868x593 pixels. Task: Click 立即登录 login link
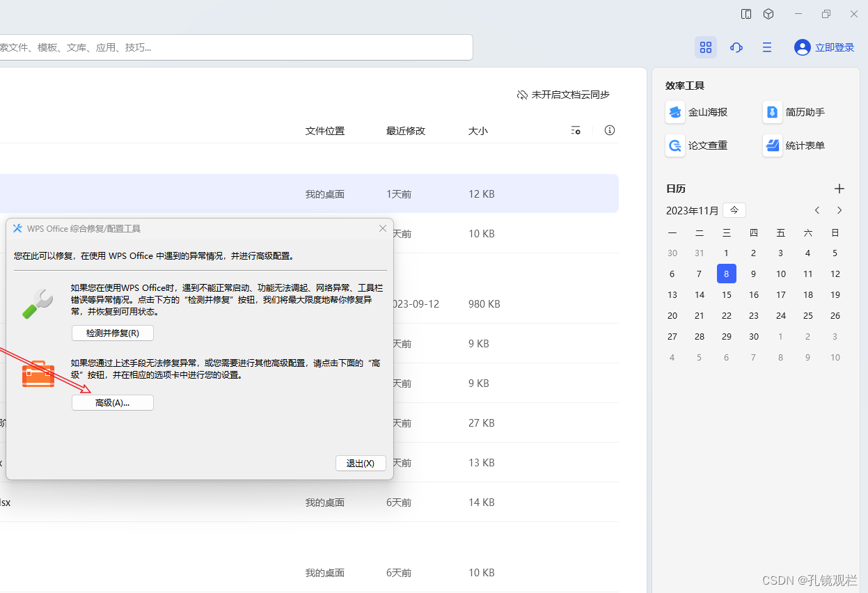[835, 47]
